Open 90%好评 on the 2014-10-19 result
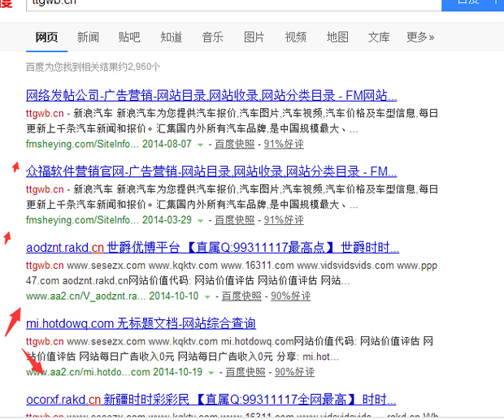504x420 pixels. coord(294,372)
